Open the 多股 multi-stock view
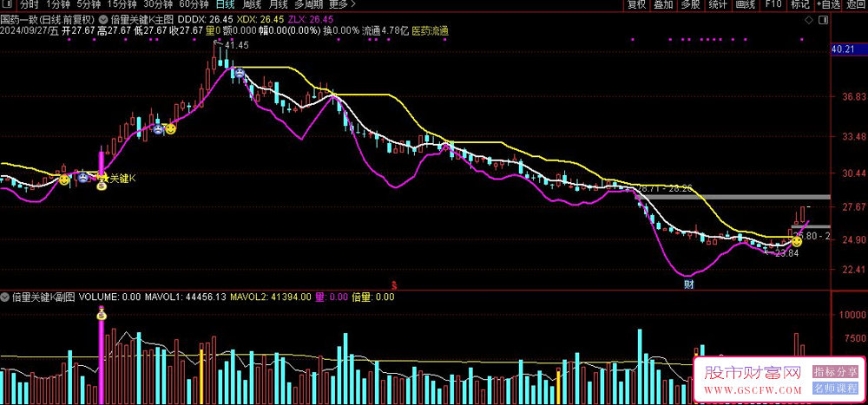This screenshot has width=868, height=405. 690,5
